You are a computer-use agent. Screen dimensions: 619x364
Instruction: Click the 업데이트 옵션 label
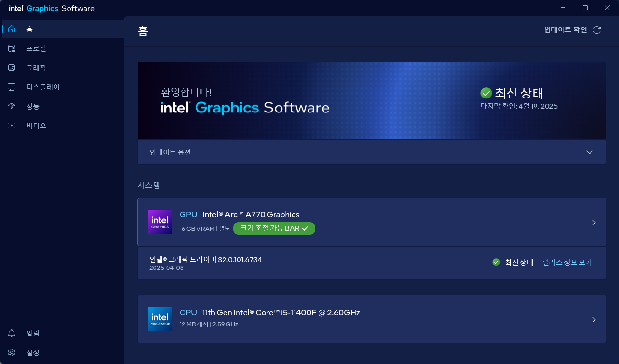[x=170, y=152]
